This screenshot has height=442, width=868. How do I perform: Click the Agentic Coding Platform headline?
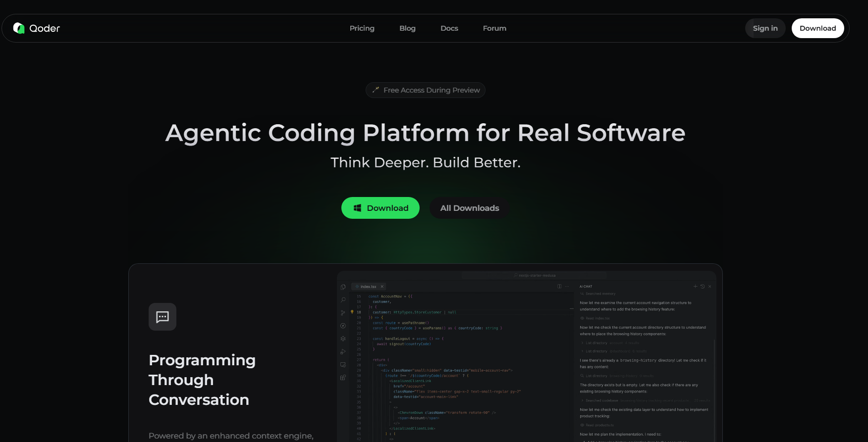[426, 133]
